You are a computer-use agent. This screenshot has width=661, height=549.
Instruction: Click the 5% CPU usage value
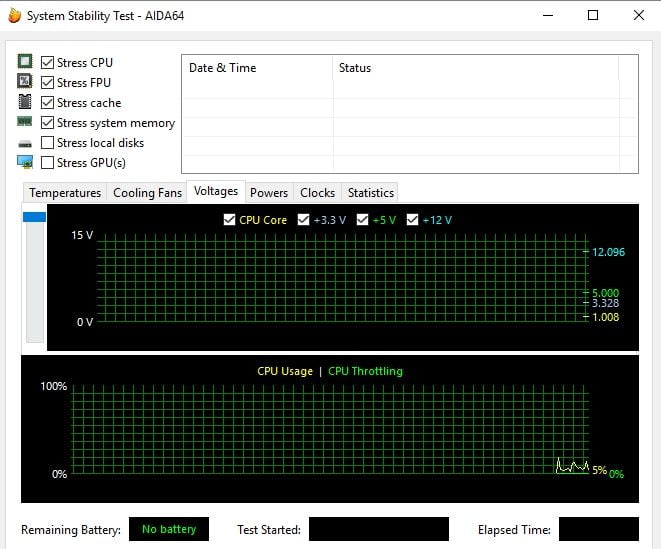tap(599, 470)
